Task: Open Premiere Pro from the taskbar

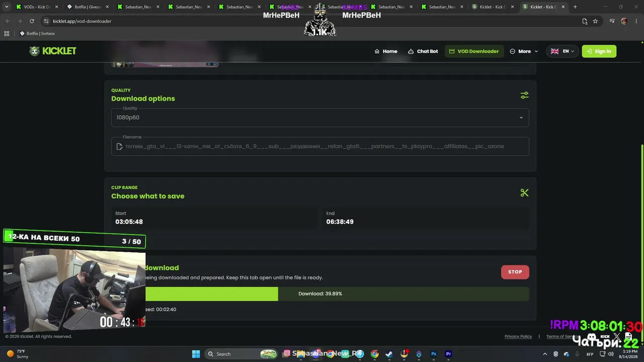Action: click(x=448, y=354)
